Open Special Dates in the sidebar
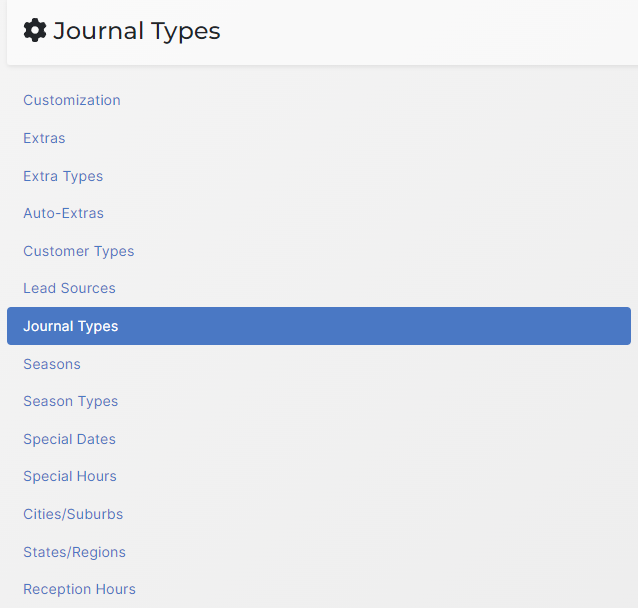Image resolution: width=638 pixels, height=608 pixels. click(x=69, y=439)
